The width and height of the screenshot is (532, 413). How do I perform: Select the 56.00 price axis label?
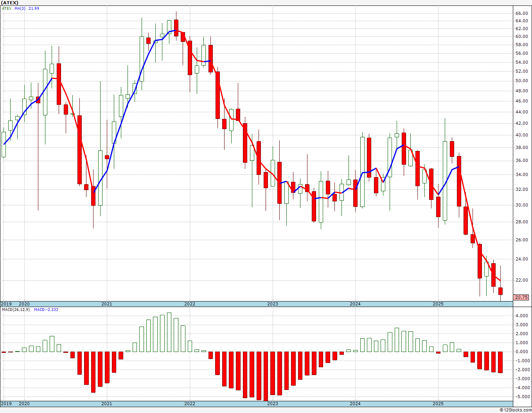tap(521, 54)
